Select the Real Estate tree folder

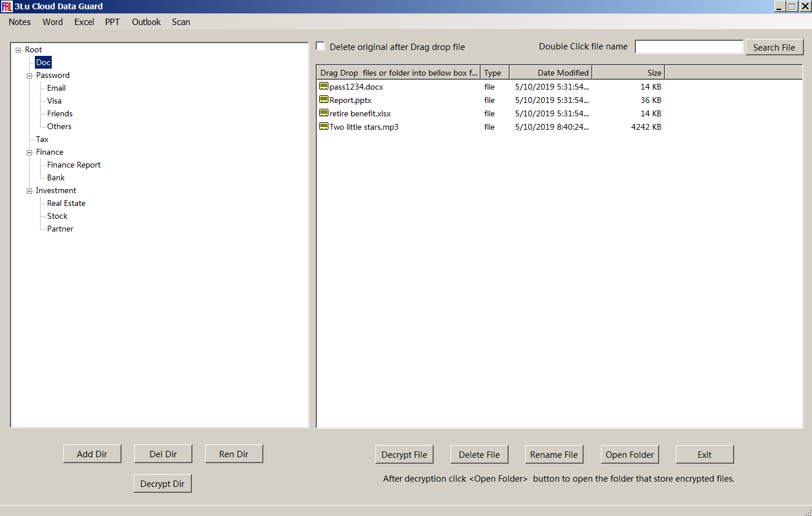pos(66,204)
